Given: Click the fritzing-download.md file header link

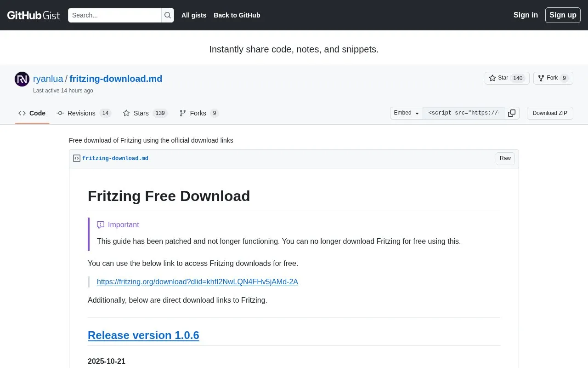Looking at the screenshot, I should pyautogui.click(x=115, y=158).
